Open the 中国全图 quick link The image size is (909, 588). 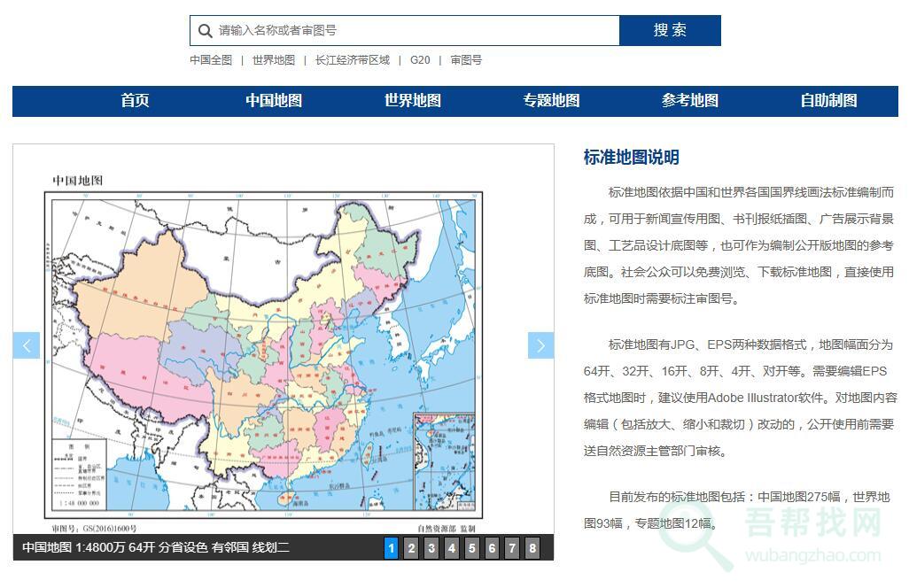tap(211, 60)
